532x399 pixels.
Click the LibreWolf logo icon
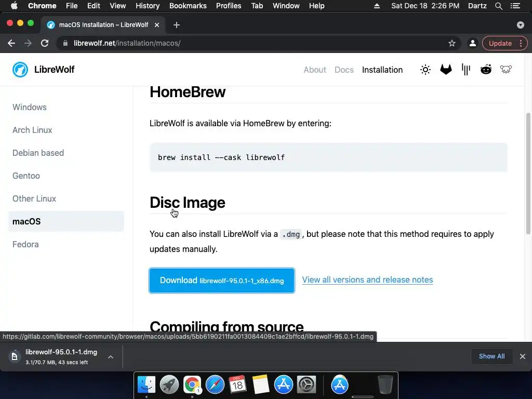tap(20, 70)
